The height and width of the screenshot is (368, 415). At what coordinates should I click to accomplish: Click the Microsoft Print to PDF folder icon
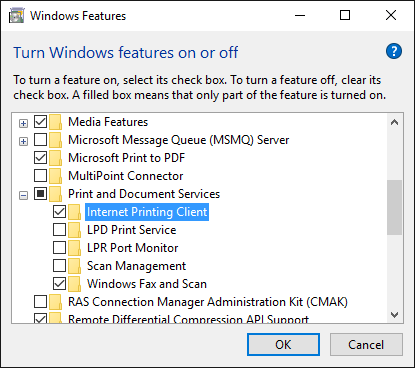coord(55,158)
